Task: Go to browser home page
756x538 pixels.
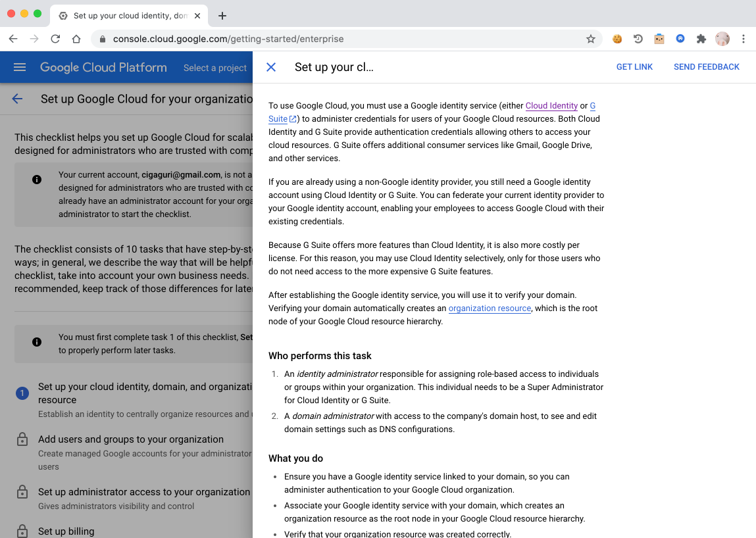Action: click(76, 39)
